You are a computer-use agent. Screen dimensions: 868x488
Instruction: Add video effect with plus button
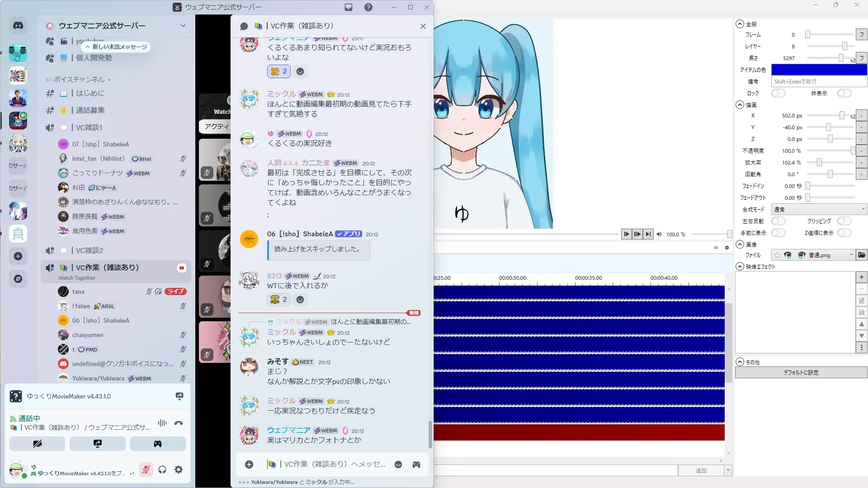(861, 277)
